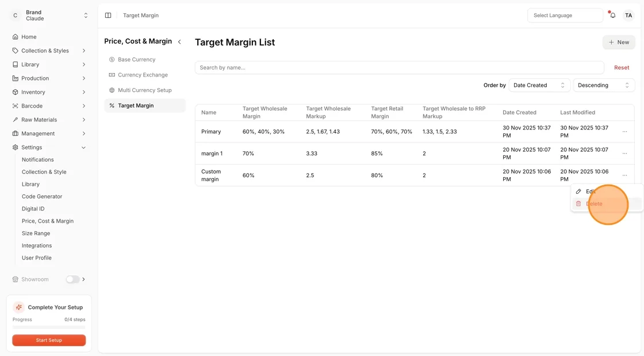The image size is (644, 356).
Task: Open the Showroom chevron arrow
Action: coord(84,279)
